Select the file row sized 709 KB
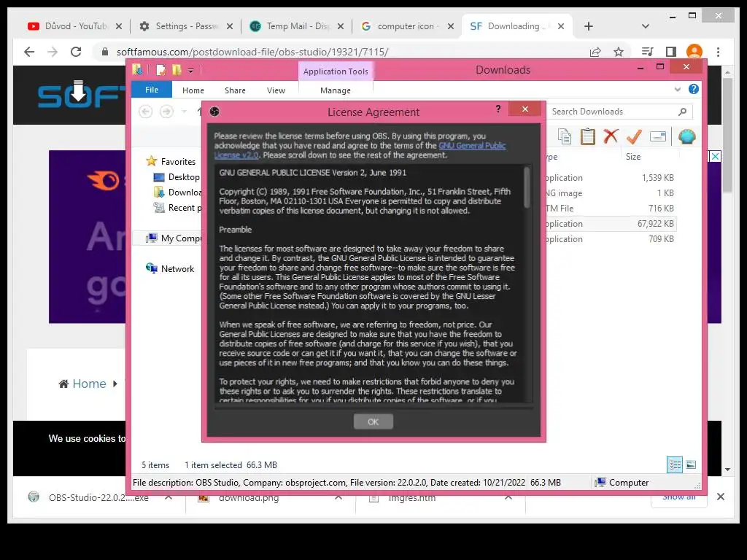This screenshot has width=747, height=560. point(611,239)
